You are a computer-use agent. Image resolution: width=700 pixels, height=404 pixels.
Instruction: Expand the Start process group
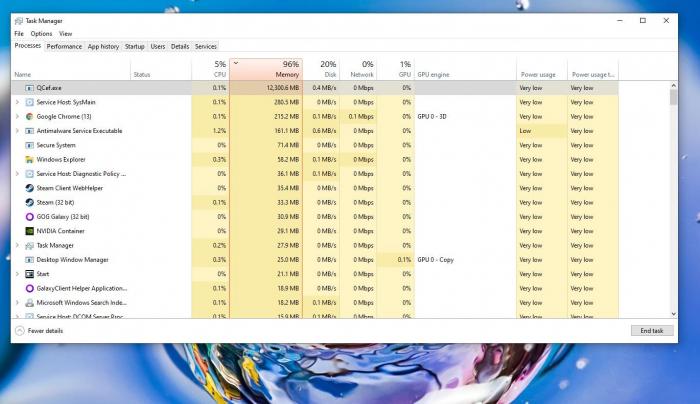pyautogui.click(x=17, y=274)
